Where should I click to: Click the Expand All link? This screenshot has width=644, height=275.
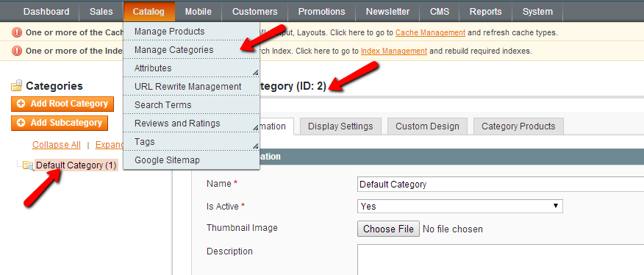pos(110,145)
